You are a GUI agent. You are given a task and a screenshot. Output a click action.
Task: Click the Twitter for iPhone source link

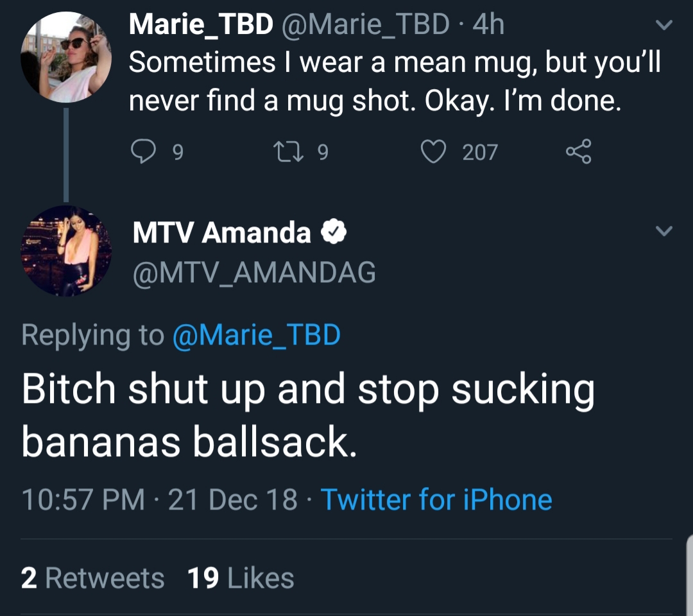click(436, 500)
